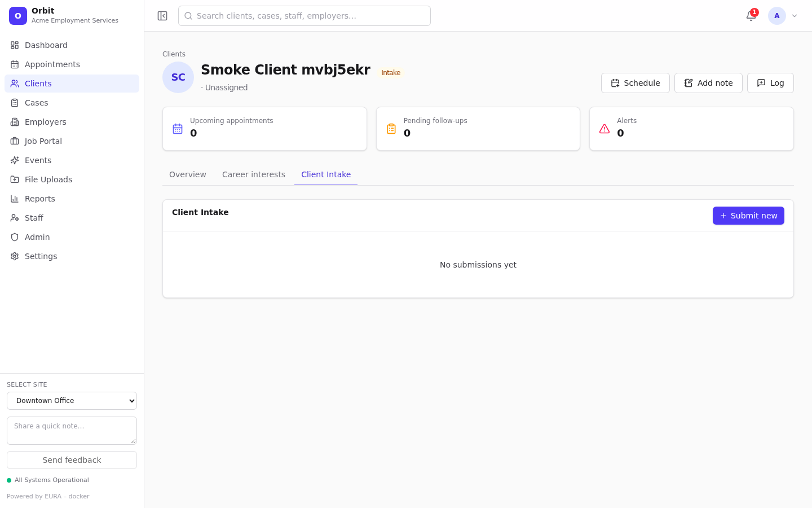Image resolution: width=812 pixels, height=508 pixels.
Task: Click the Clients breadcrumb link
Action: pyautogui.click(x=174, y=54)
